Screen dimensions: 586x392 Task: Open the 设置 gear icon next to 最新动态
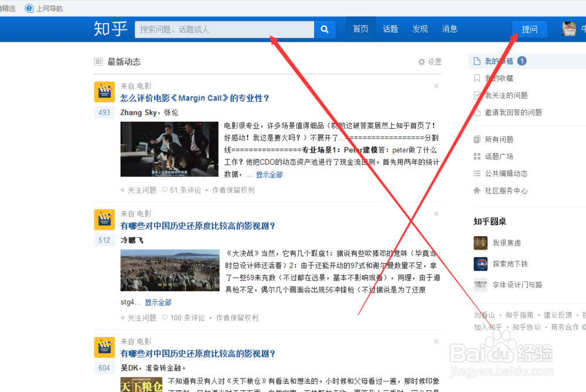[x=421, y=62]
